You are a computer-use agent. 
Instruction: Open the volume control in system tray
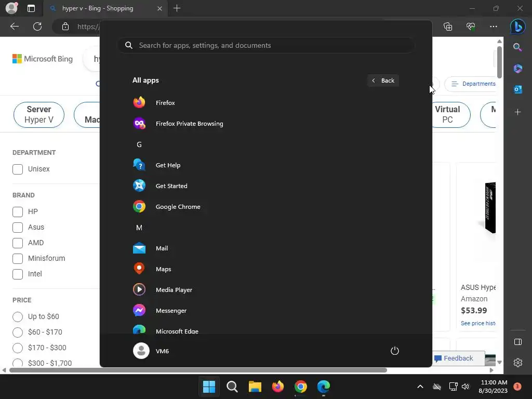tap(465, 386)
